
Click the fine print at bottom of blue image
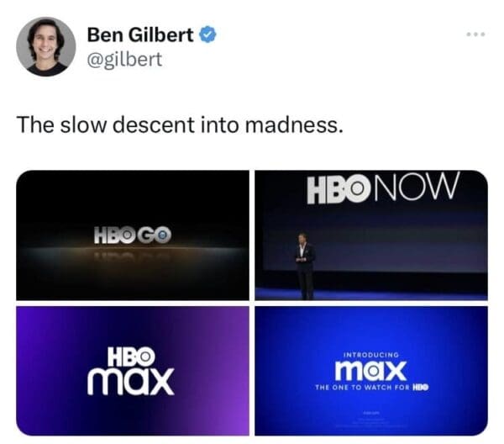pos(371,420)
